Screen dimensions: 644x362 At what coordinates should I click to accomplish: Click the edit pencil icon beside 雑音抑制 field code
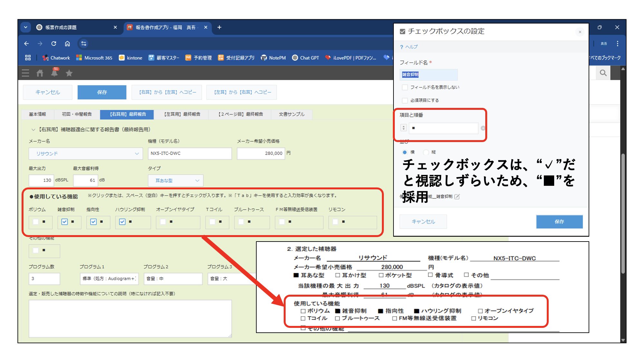coord(457,196)
